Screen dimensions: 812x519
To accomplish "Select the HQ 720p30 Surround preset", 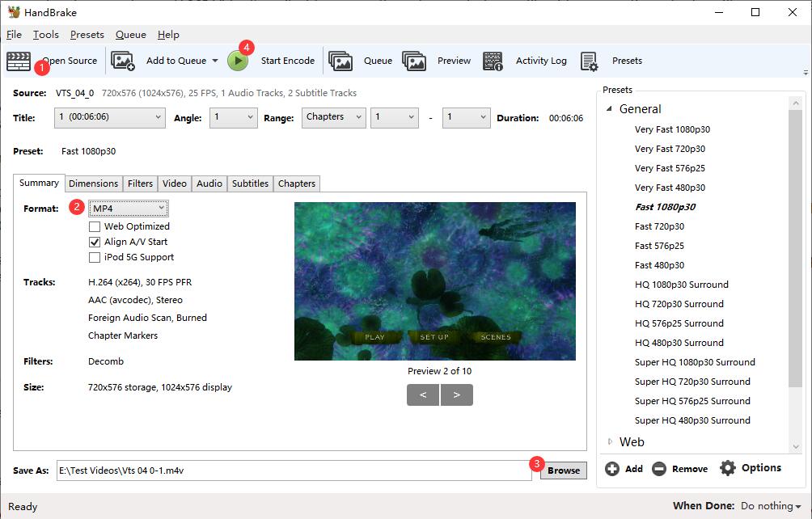I will point(679,304).
